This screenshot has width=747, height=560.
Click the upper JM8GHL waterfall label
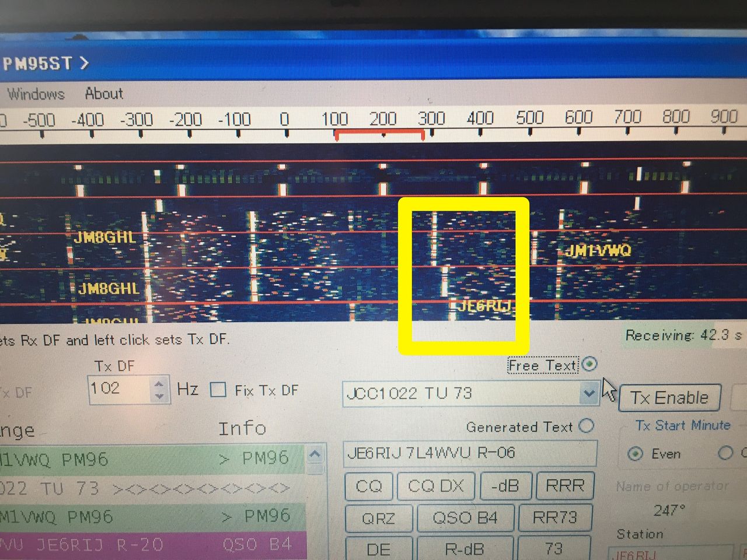(x=105, y=237)
